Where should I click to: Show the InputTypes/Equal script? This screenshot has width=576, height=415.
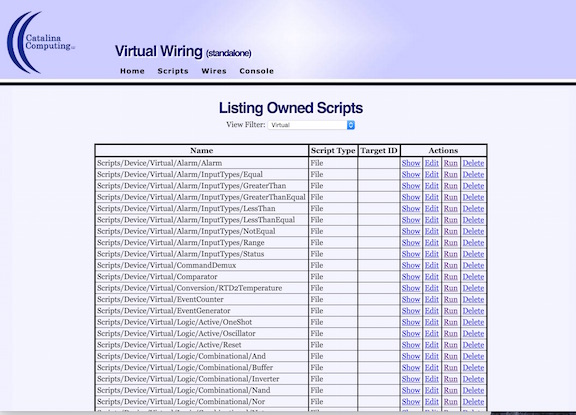411,174
